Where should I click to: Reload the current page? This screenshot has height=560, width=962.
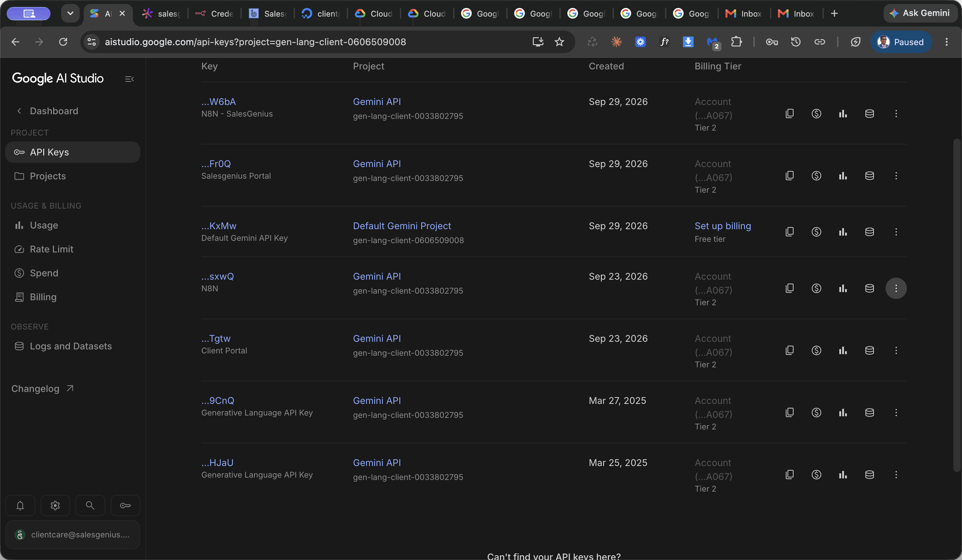coord(63,42)
